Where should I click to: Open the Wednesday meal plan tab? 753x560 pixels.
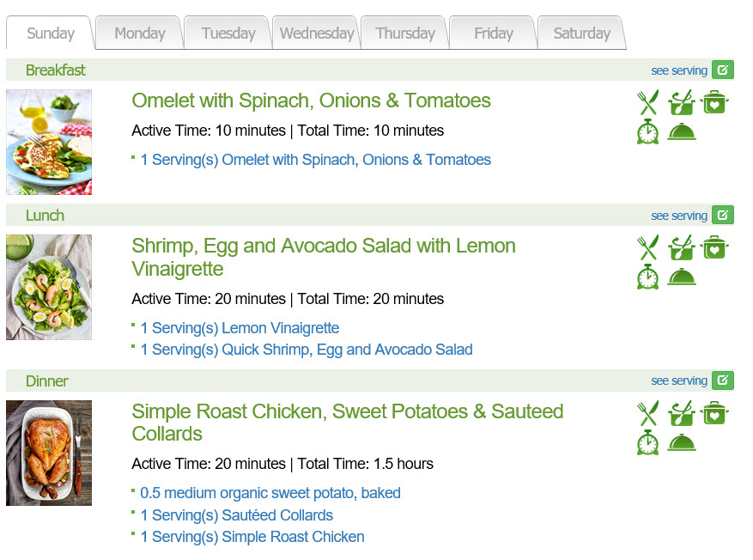coord(317,33)
